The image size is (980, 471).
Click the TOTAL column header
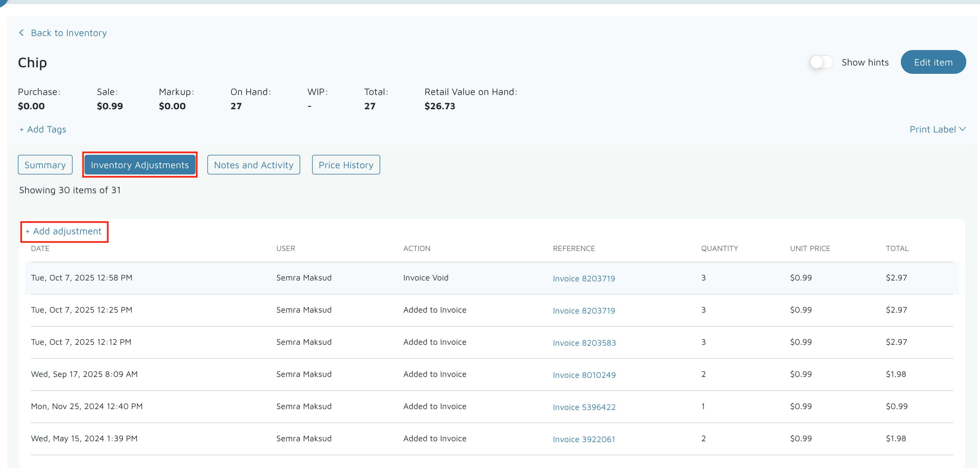click(897, 249)
